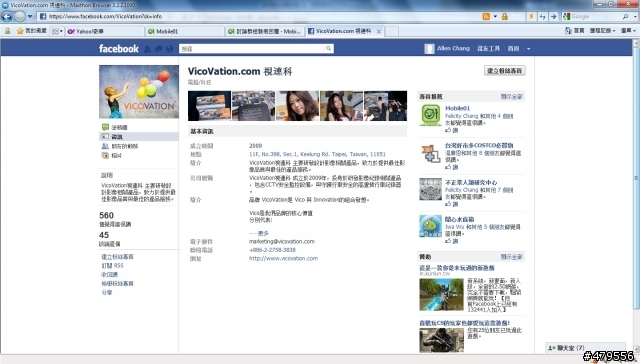Click the Mobile01 page green icon

coord(430,115)
